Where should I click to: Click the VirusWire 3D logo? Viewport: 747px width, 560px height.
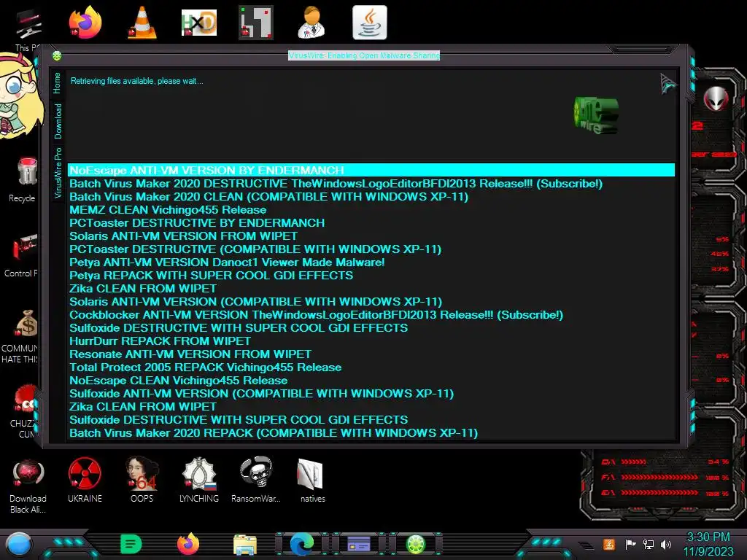pos(596,115)
